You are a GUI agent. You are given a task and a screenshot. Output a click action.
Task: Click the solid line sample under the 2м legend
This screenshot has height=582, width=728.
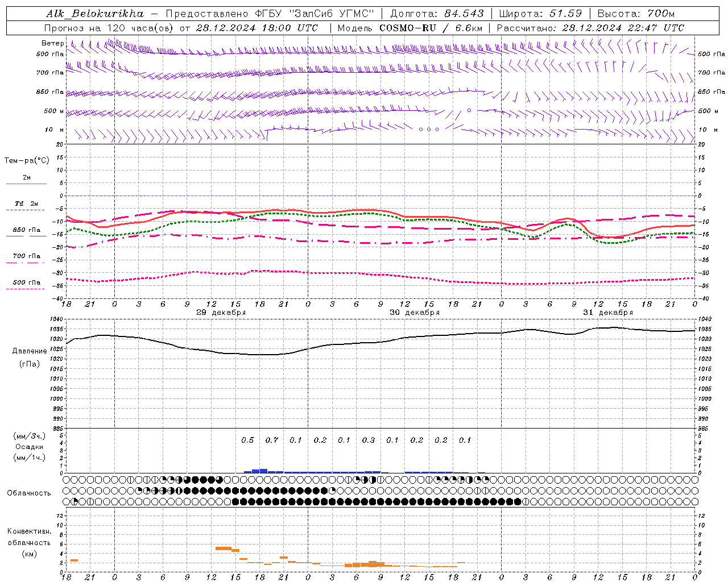coord(26,184)
